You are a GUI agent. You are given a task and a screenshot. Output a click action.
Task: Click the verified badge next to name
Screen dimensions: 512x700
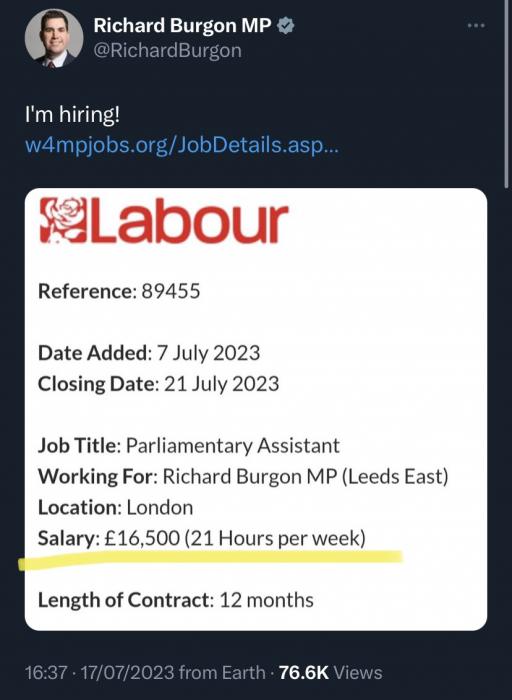click(286, 25)
